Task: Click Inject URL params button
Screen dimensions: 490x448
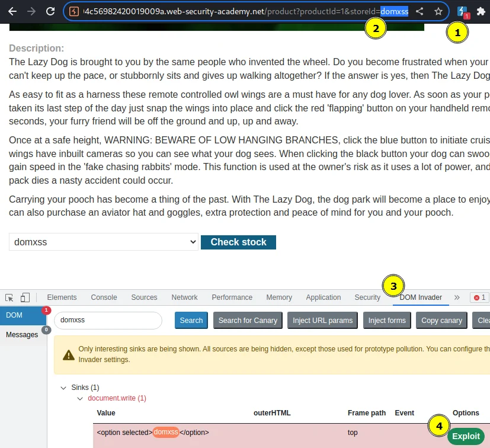Action: (x=322, y=321)
